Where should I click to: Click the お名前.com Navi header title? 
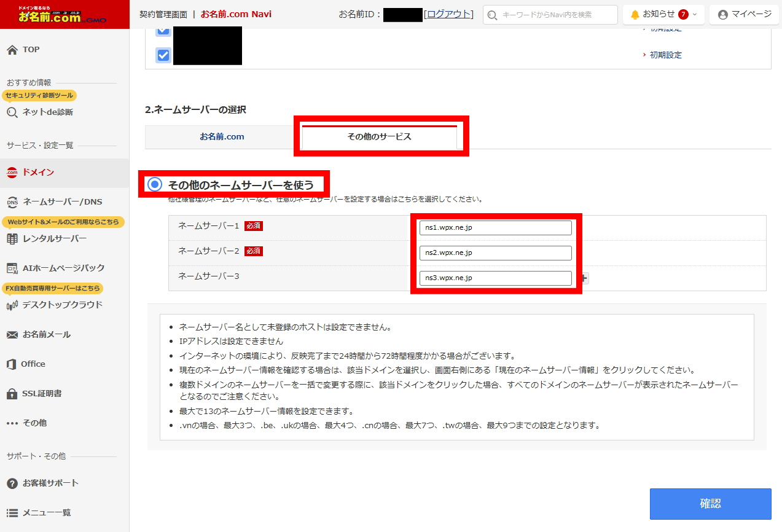pyautogui.click(x=236, y=14)
